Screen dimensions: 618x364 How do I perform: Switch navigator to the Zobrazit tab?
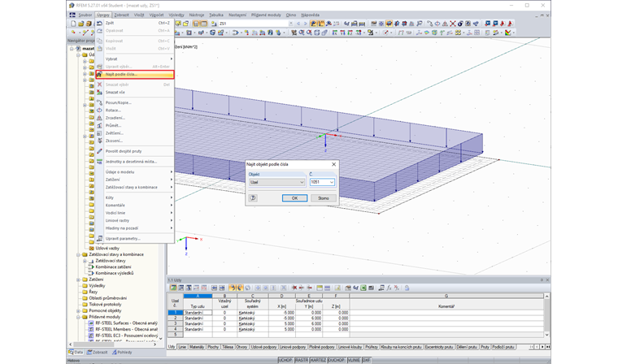98,352
